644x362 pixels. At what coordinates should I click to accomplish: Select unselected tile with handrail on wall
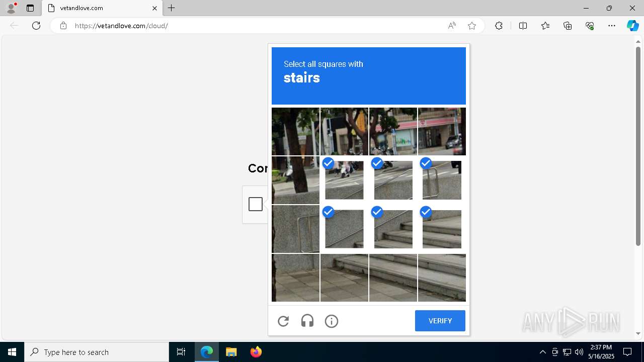click(295, 229)
